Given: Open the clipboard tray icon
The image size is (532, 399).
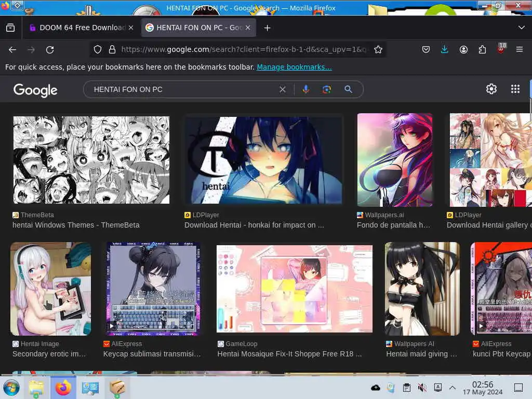Looking at the screenshot, I should [407, 388].
